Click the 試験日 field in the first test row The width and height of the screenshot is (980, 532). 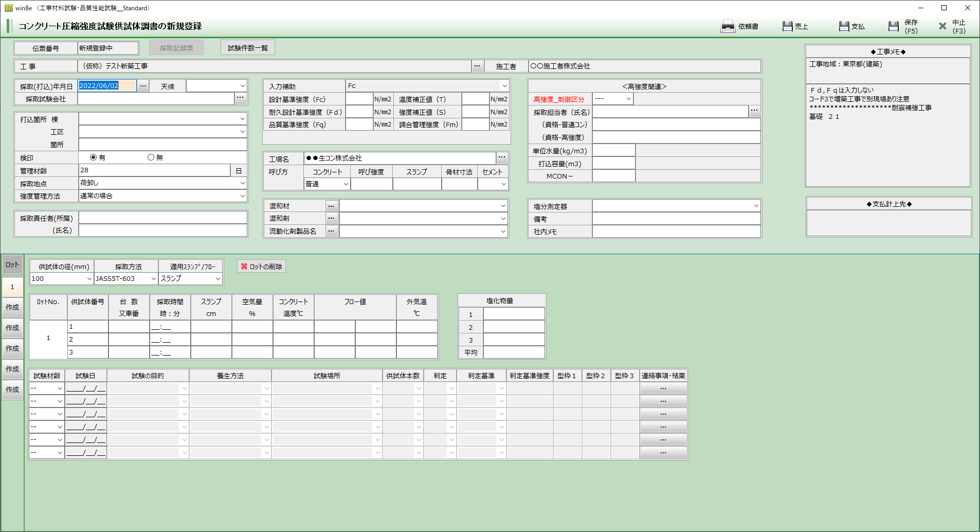pos(86,388)
